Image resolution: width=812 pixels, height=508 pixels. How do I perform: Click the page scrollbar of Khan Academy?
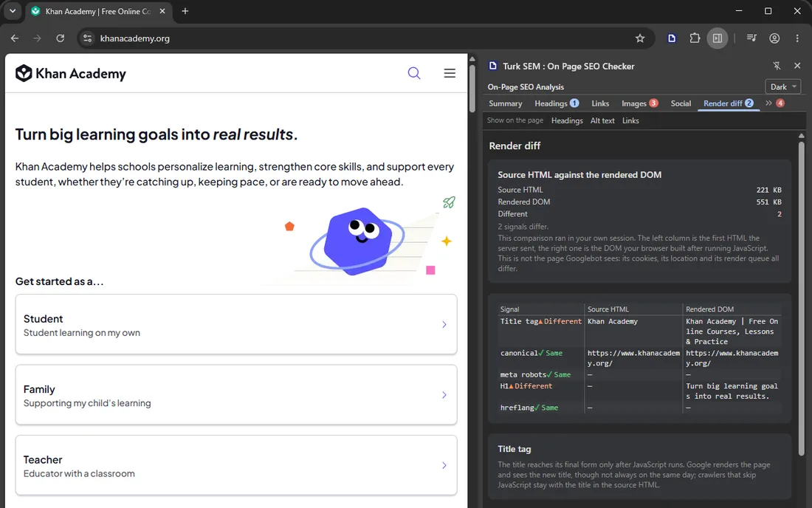click(x=472, y=88)
